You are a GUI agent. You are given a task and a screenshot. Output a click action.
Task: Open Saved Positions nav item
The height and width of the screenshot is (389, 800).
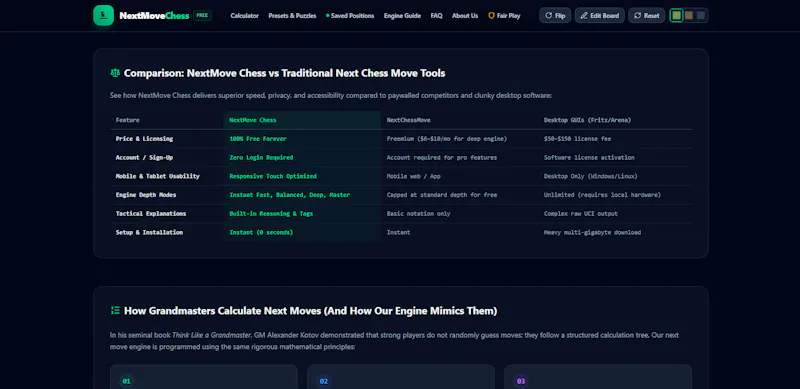click(x=350, y=16)
